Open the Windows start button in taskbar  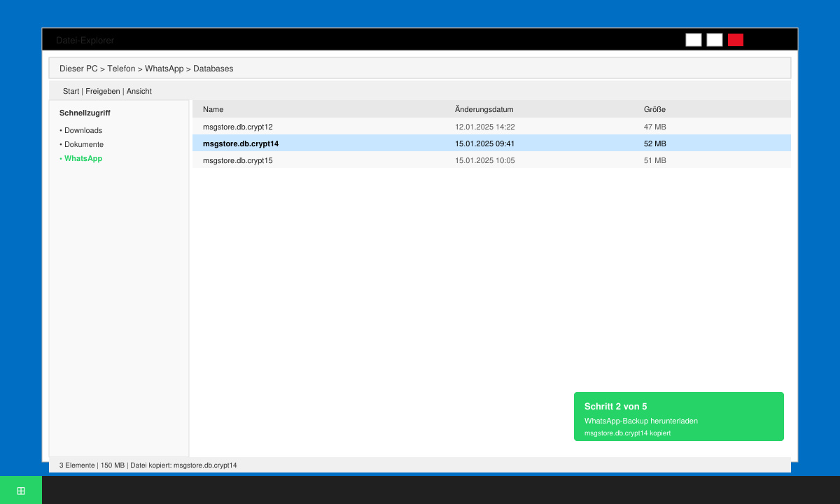click(x=21, y=490)
